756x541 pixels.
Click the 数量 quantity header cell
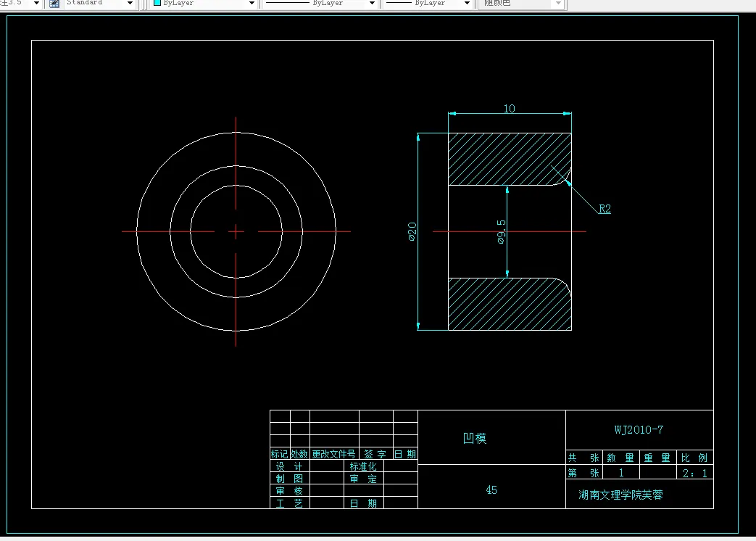coord(620,458)
